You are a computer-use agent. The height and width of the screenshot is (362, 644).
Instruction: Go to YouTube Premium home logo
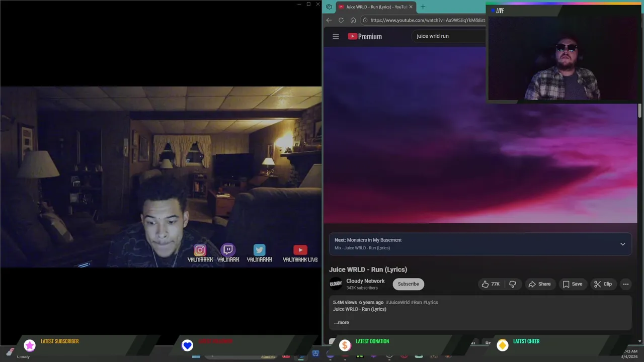365,36
